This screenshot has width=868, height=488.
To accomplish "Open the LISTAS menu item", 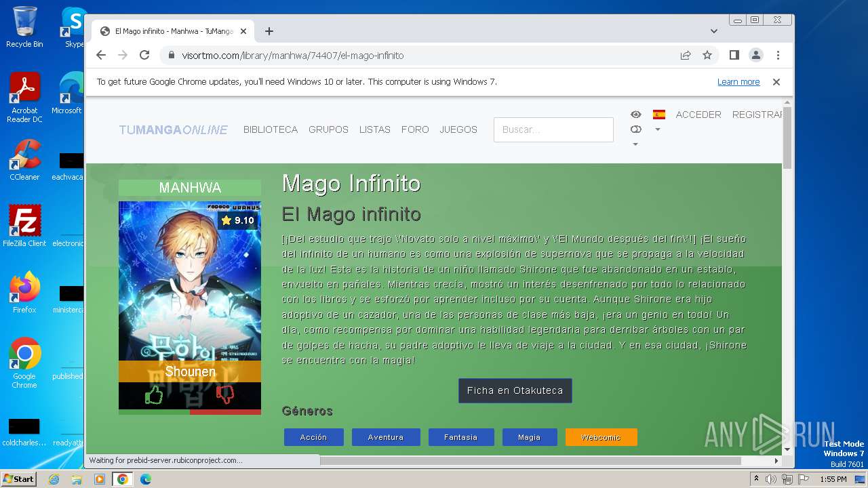I will [375, 129].
